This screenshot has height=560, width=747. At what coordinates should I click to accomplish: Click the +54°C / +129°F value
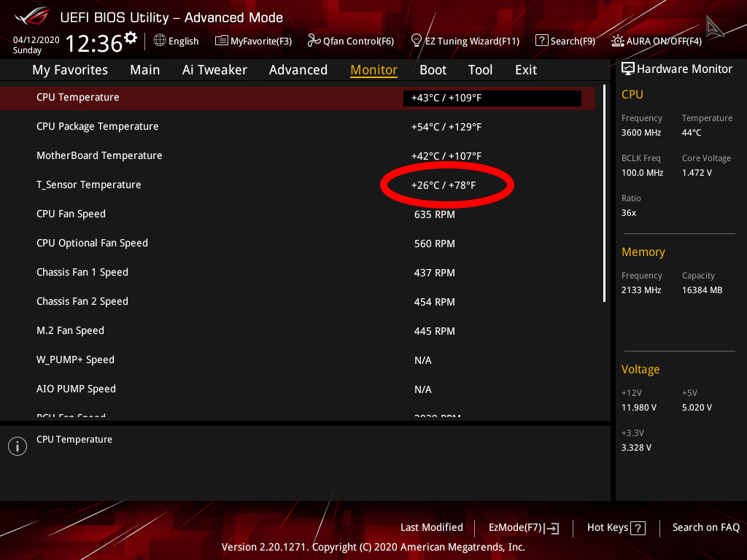point(446,127)
